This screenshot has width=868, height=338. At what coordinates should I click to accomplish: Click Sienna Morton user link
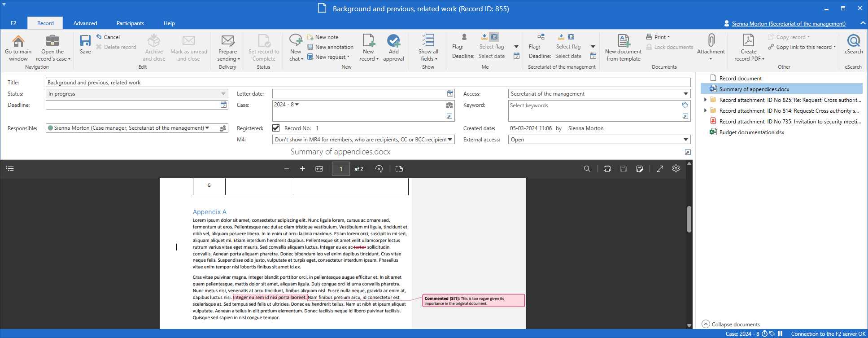[788, 24]
